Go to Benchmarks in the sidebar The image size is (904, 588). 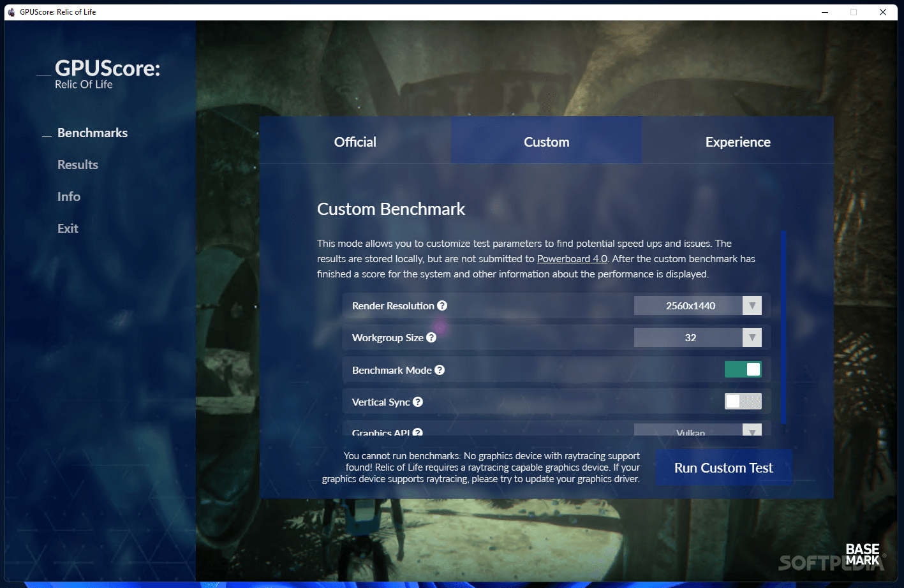click(x=93, y=133)
